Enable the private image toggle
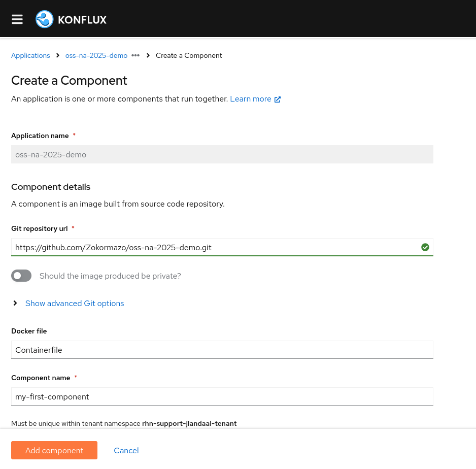The image size is (476, 469). click(x=21, y=276)
